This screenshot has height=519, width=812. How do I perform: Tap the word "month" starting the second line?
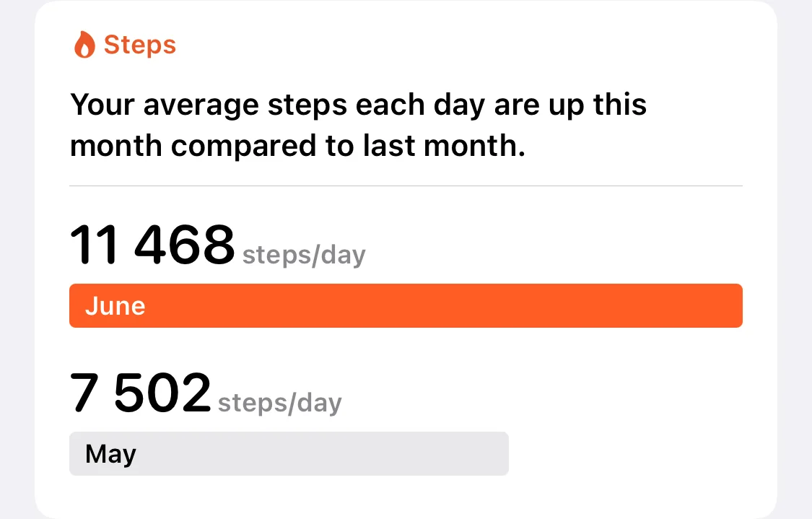click(x=115, y=147)
